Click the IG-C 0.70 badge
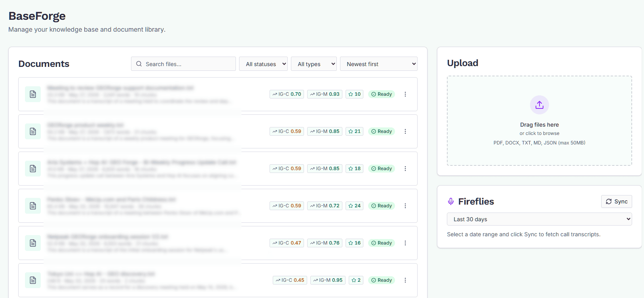Screen dimensions: 644x298 click(287, 94)
